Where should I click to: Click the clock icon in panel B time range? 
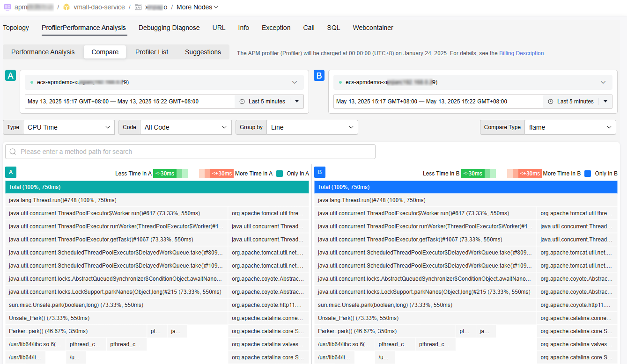551,102
